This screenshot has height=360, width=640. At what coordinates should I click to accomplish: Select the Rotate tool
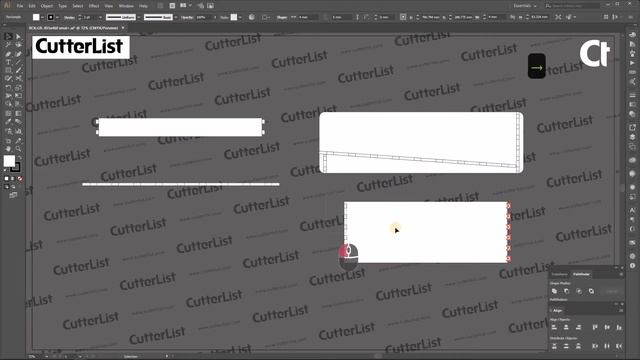point(8,88)
